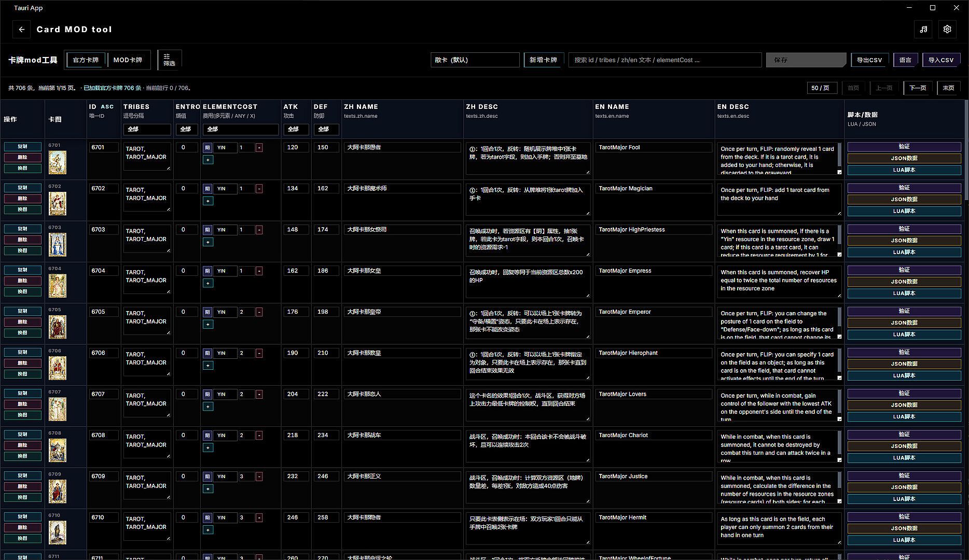Open the ATK 全部 filter dropdown
Viewport: 969px width, 560px height.
tap(296, 129)
